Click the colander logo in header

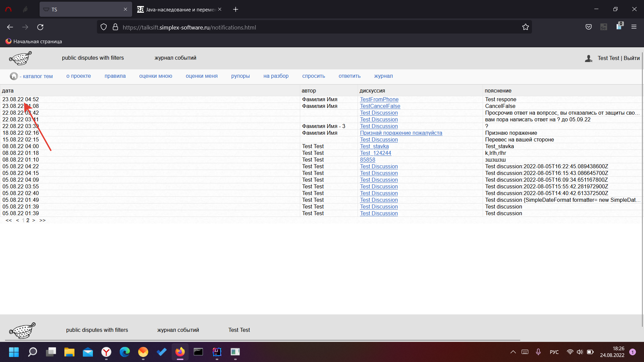tap(20, 58)
